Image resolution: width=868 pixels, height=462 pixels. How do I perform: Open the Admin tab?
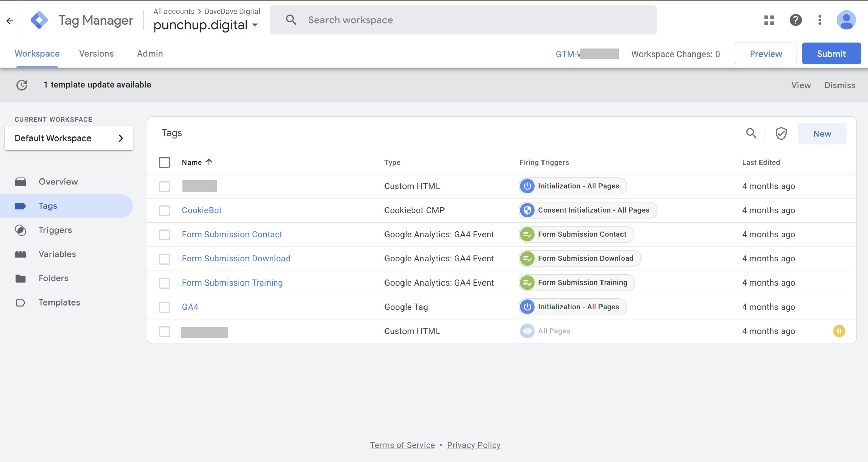149,54
